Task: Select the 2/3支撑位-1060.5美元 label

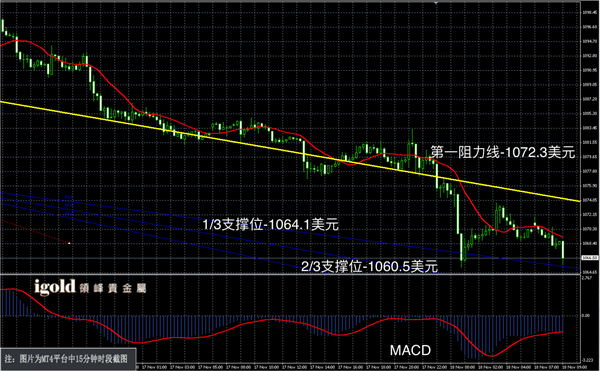Action: (369, 266)
